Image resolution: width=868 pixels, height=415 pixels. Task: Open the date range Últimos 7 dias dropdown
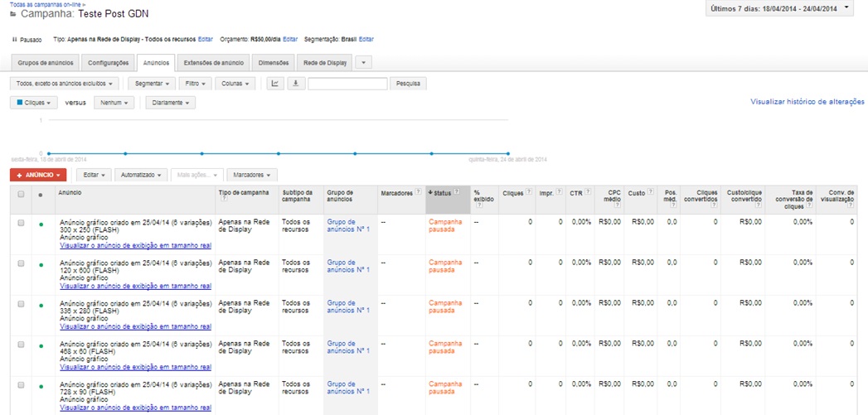tap(779, 9)
